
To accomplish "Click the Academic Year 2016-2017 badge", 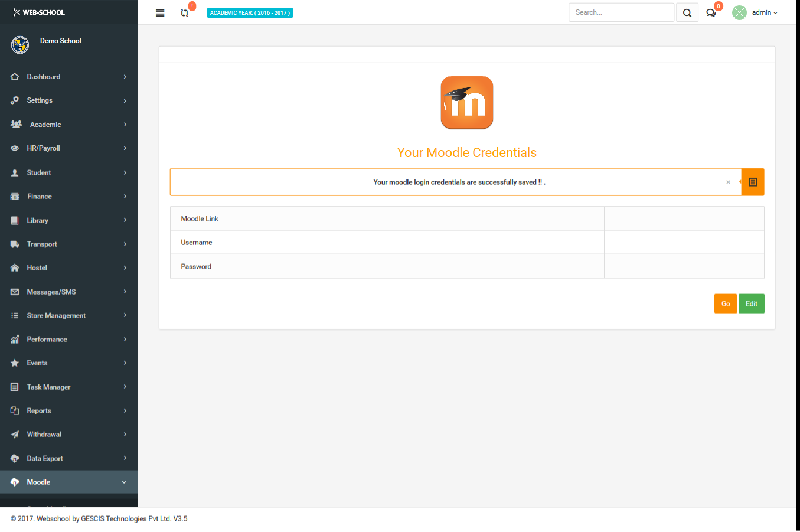I will 250,12.
